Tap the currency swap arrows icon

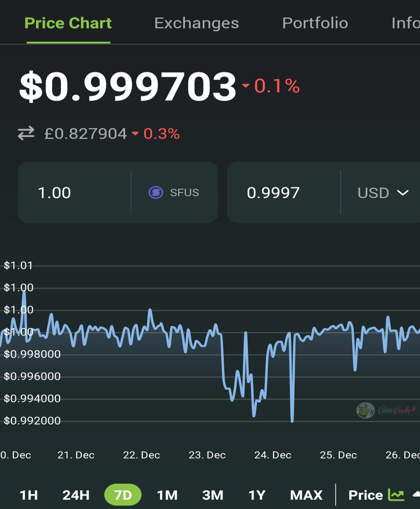pyautogui.click(x=26, y=134)
